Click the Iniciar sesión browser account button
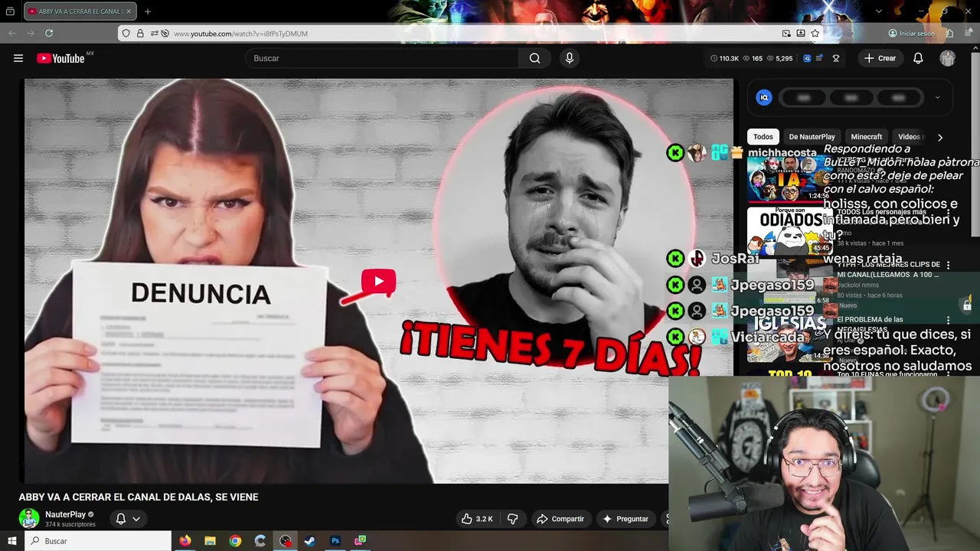980x551 pixels. point(911,34)
